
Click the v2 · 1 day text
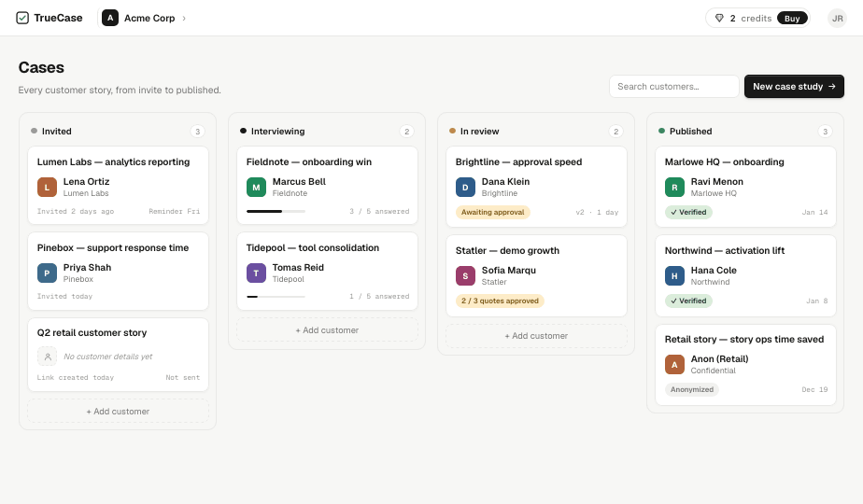coord(597,213)
